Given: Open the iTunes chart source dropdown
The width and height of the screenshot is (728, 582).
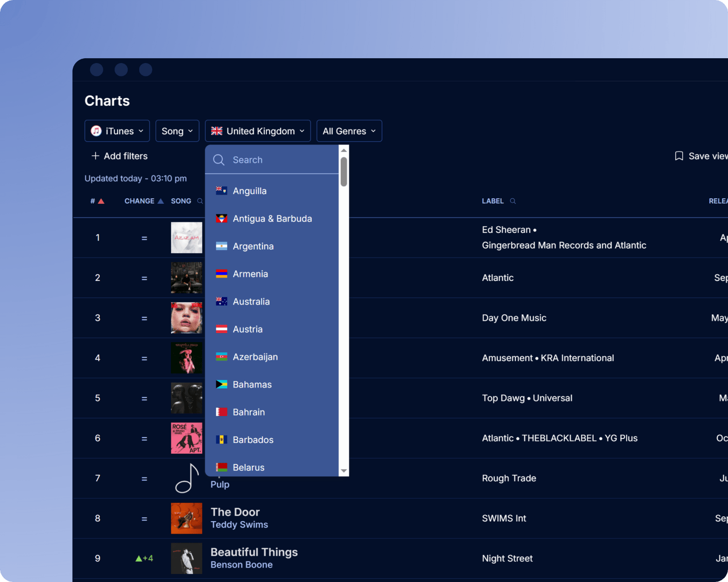Looking at the screenshot, I should (x=117, y=130).
